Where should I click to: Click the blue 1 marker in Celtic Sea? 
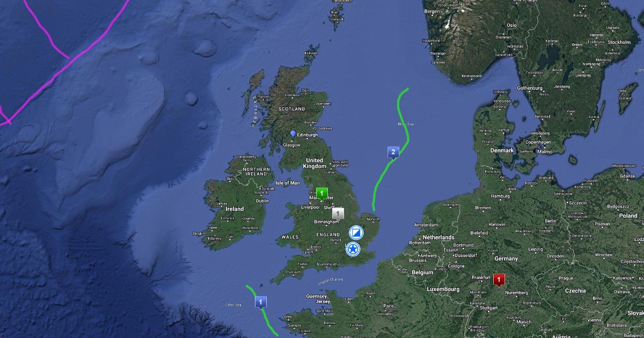261,303
